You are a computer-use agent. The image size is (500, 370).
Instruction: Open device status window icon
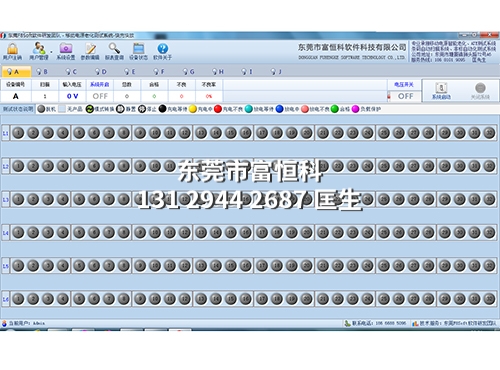(138, 49)
